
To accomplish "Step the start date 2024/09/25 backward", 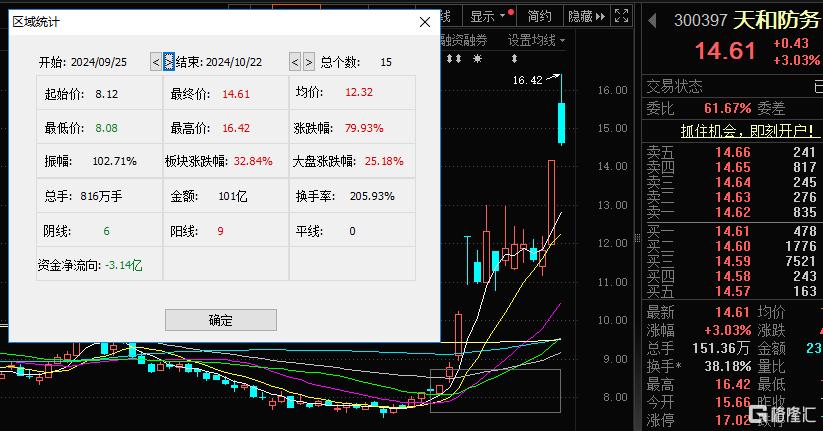I will click(x=156, y=62).
